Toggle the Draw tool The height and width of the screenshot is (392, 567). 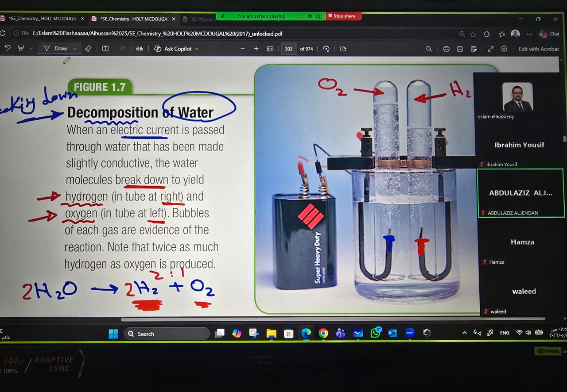pos(56,49)
